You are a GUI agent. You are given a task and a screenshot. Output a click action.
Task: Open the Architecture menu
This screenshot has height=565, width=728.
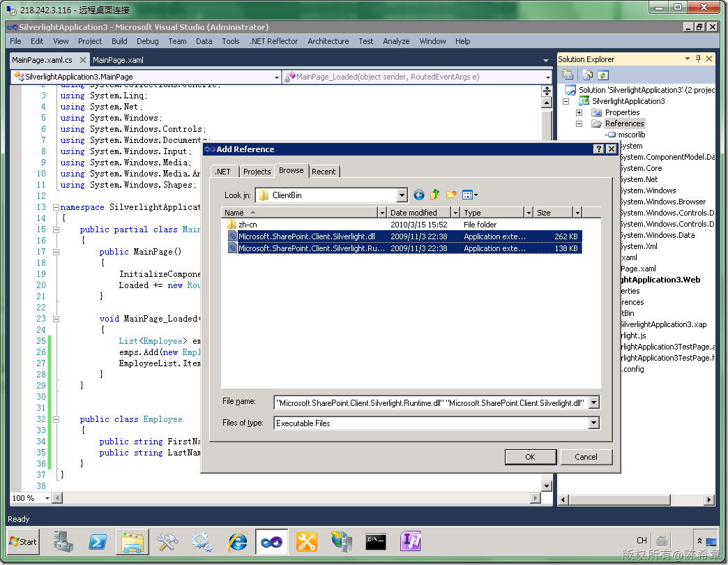click(x=328, y=41)
